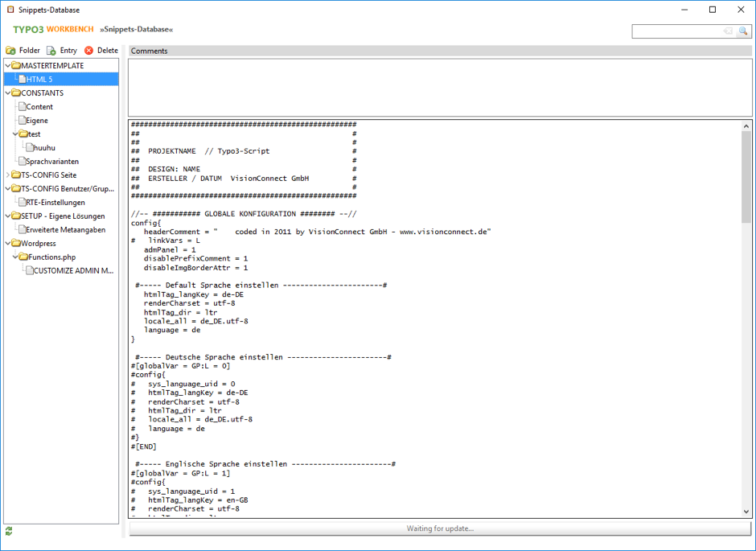This screenshot has width=756, height=551.
Task: Click the add Folder icon in toolbar
Action: point(10,51)
